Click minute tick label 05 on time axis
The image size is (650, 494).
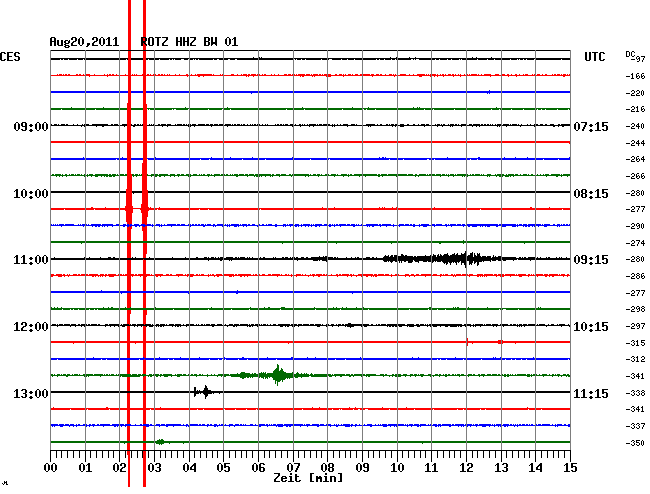point(223,468)
